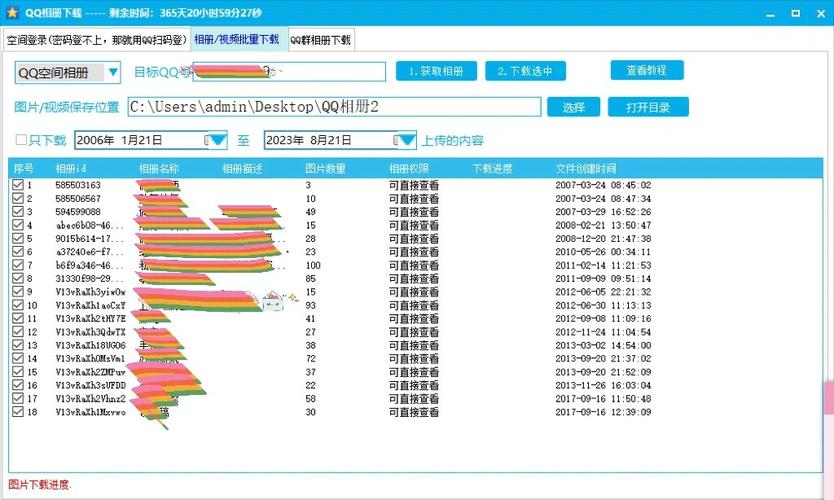Select the 相册/视频批量下载 tab
This screenshot has height=500, width=834.
[237, 39]
